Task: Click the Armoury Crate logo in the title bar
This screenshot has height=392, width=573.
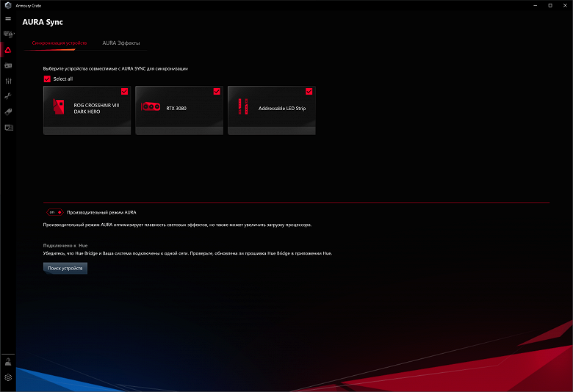Action: tap(8, 5)
